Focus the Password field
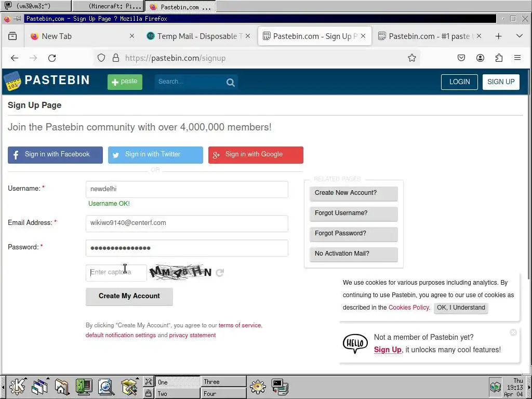Image resolution: width=532 pixels, height=399 pixels. click(187, 248)
